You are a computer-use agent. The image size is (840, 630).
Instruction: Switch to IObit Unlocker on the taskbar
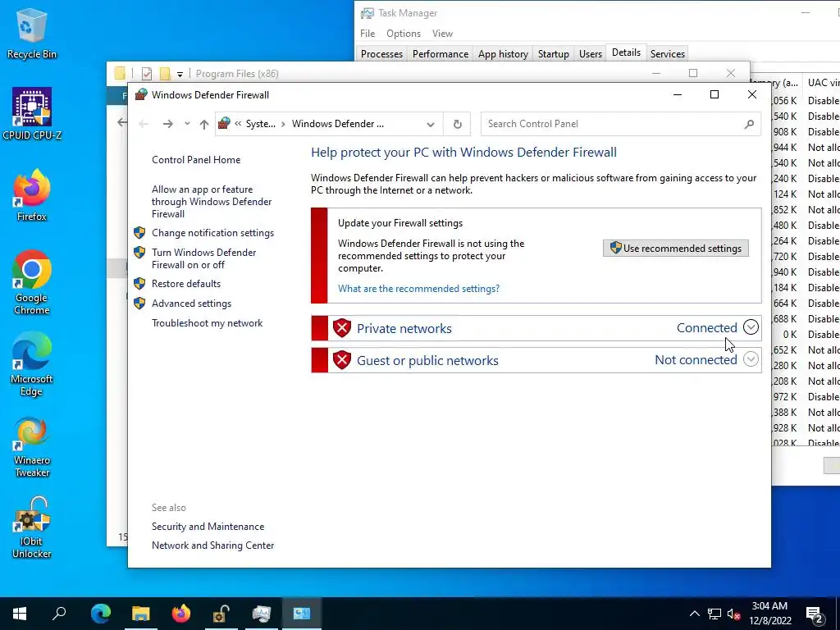221,614
